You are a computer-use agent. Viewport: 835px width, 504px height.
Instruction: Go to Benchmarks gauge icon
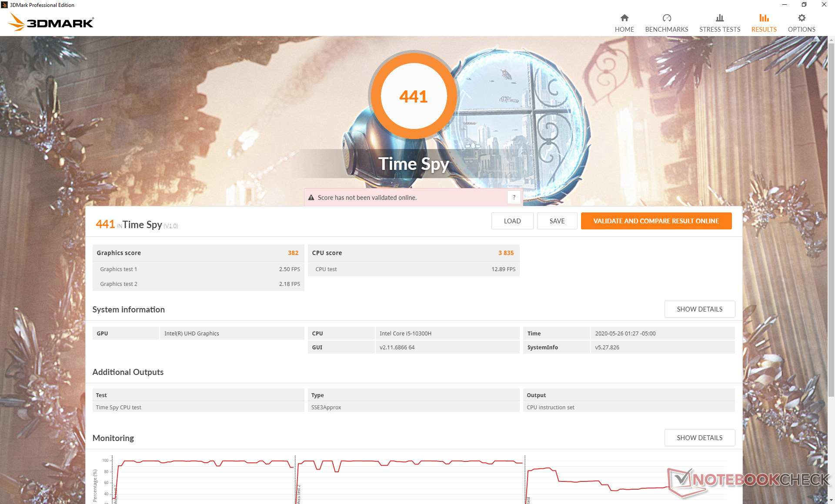[666, 18]
